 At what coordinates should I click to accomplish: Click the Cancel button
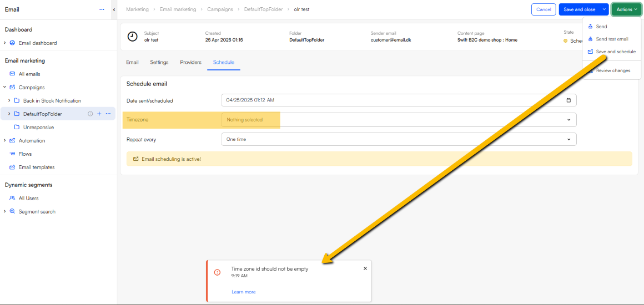(544, 9)
